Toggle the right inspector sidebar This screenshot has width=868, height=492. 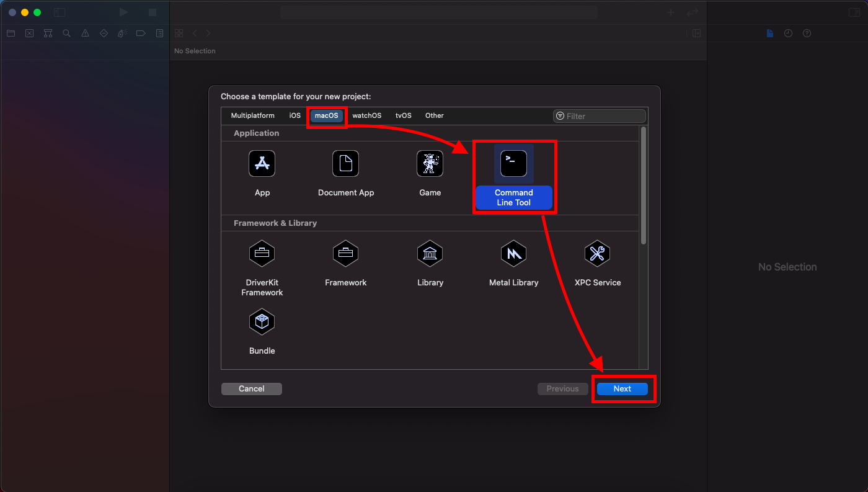pos(853,12)
